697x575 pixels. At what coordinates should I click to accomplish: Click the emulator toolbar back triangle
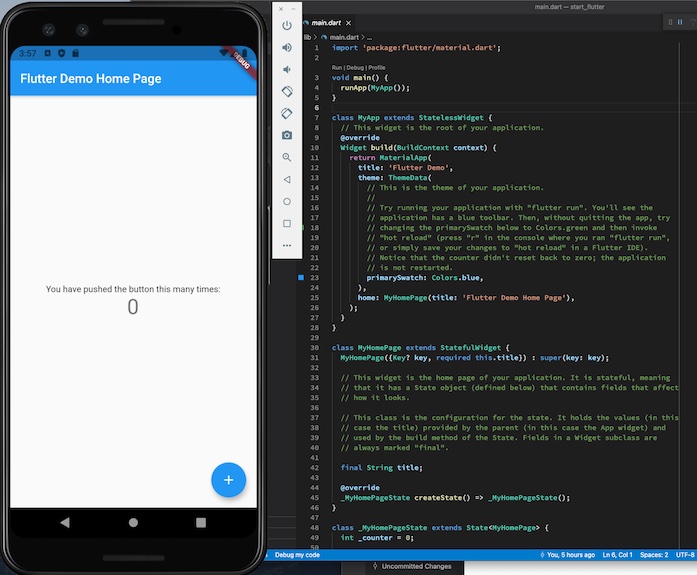[x=287, y=180]
